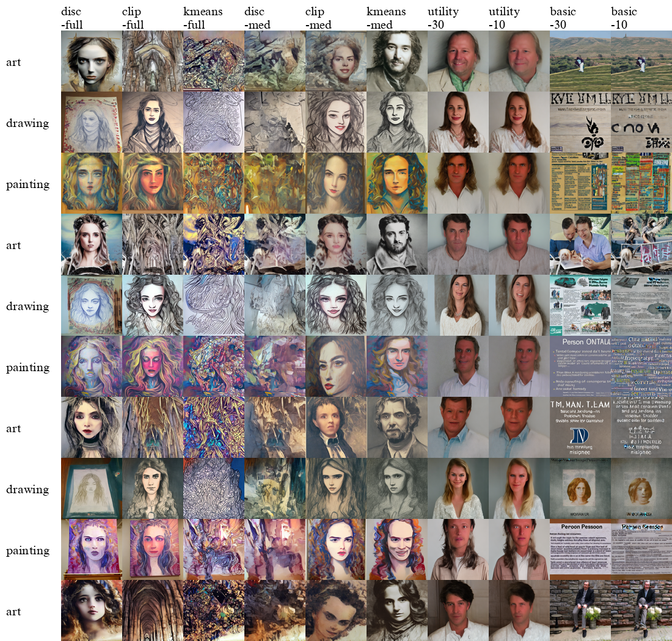Viewport: 672px width, 641px height.
Task: Open the golfer-on-hillside image under basic-30
Action: [x=580, y=61]
